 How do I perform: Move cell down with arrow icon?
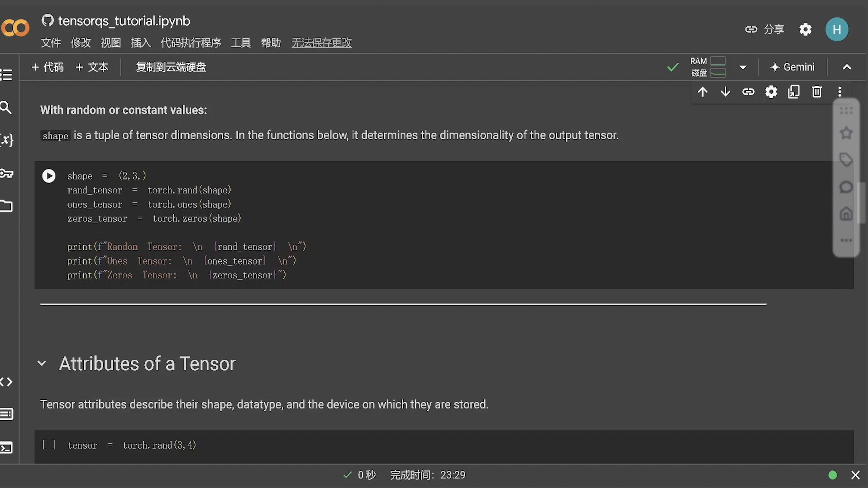tap(725, 92)
